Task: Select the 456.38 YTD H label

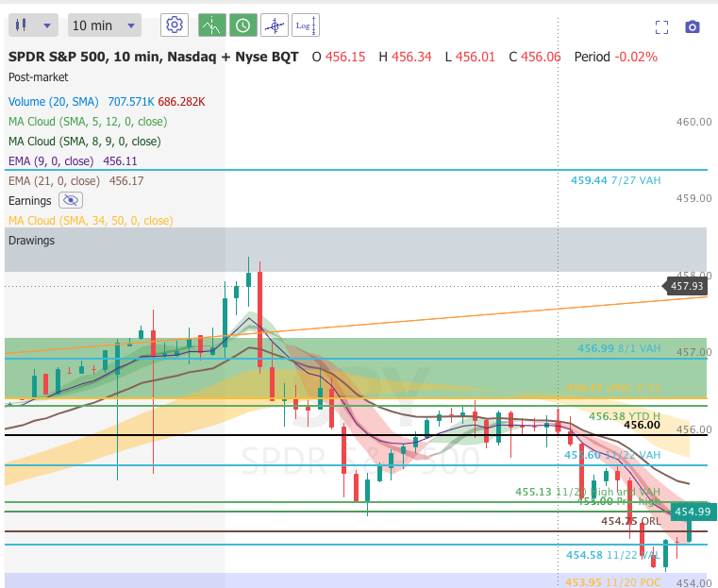Action: coord(625,416)
